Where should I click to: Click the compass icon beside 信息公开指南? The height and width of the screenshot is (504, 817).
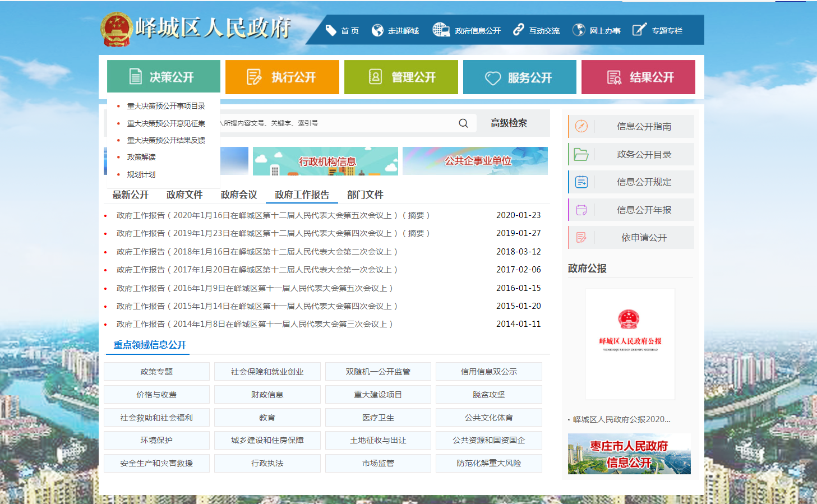coord(581,127)
